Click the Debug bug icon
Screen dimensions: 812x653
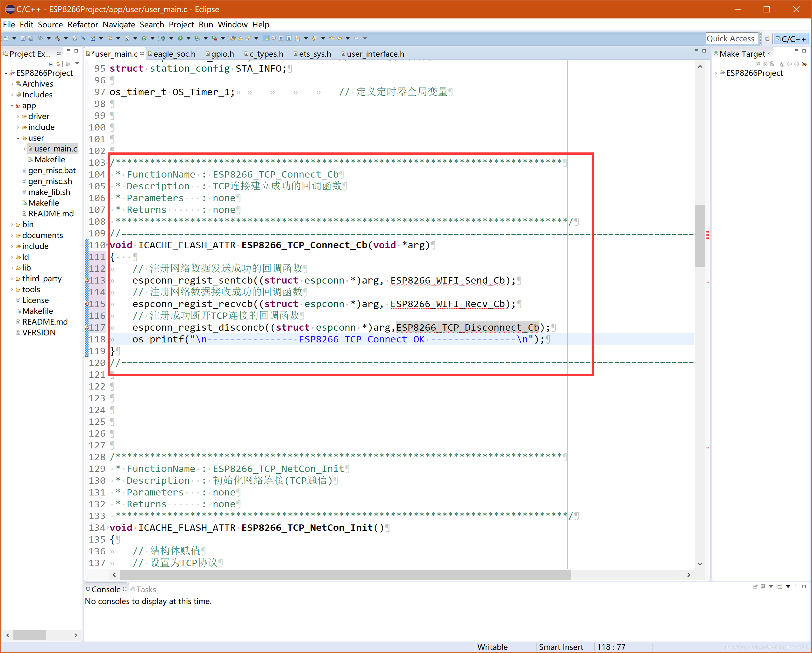[163, 39]
